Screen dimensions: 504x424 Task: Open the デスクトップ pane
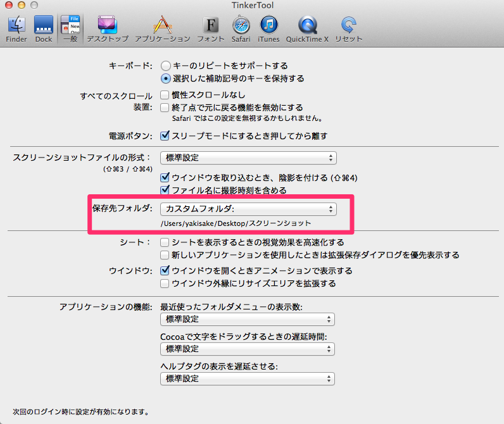108,29
